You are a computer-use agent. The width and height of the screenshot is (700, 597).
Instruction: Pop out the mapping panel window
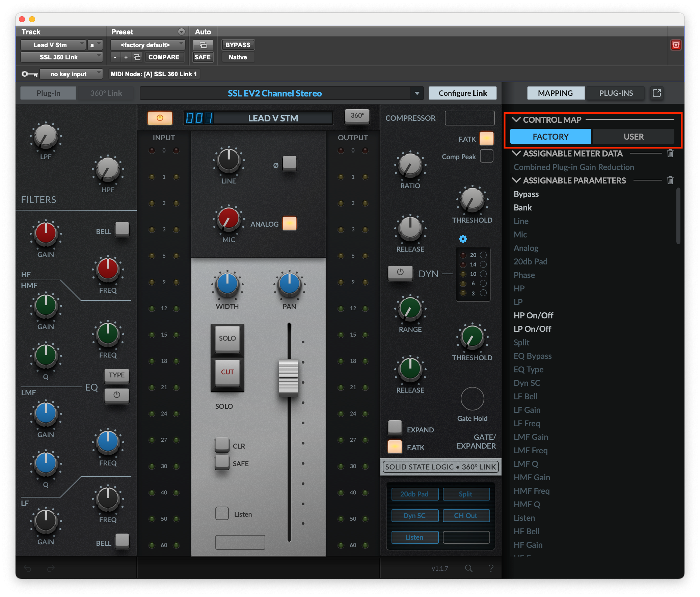(656, 93)
